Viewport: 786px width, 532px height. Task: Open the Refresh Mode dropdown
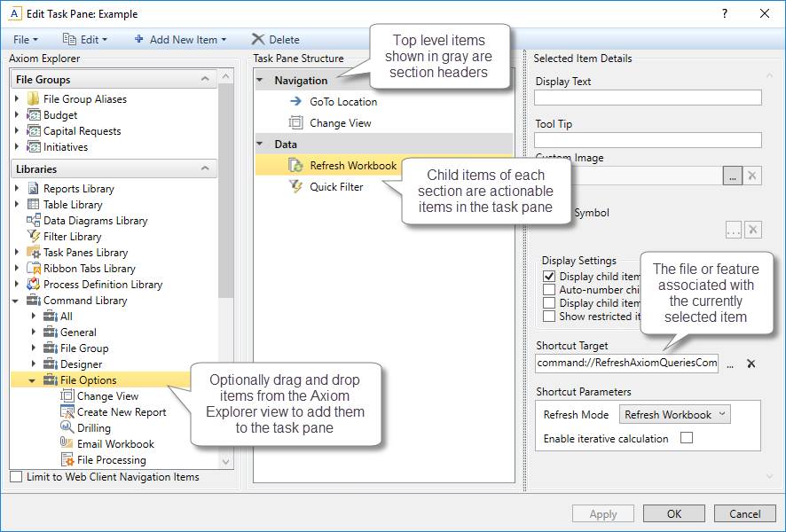pos(674,414)
